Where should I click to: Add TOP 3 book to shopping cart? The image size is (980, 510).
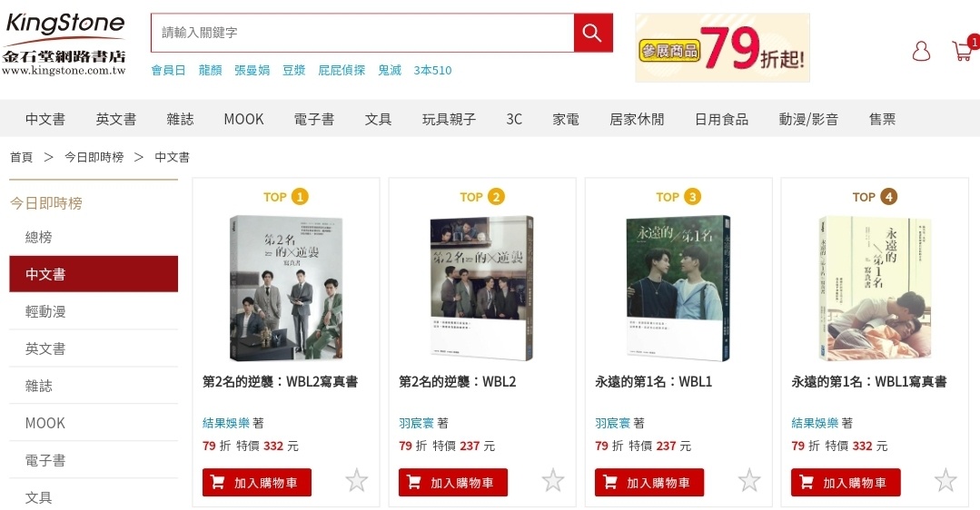click(649, 483)
